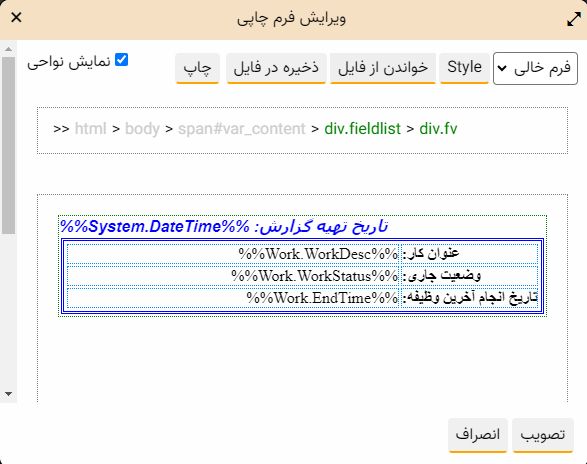Click the %%Work.EndTime%% table cell
The height and width of the screenshot is (464, 587).
tap(233, 298)
